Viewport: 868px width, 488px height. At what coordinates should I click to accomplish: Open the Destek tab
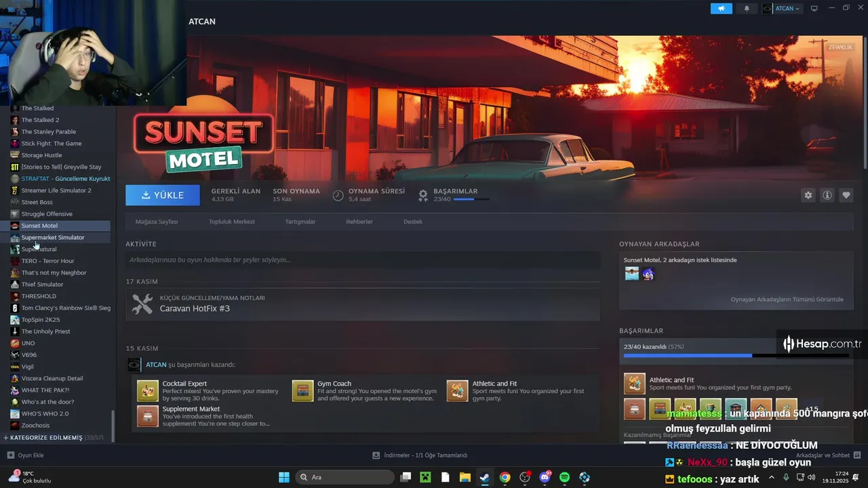(x=413, y=222)
